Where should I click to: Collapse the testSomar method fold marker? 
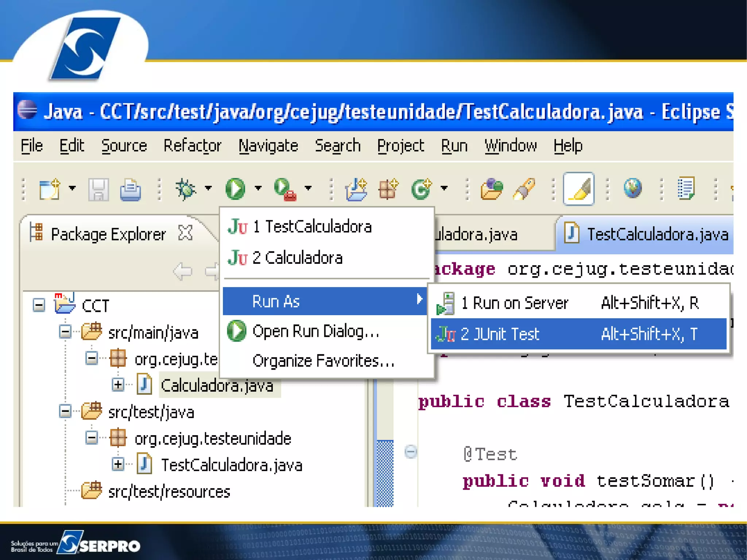(411, 452)
